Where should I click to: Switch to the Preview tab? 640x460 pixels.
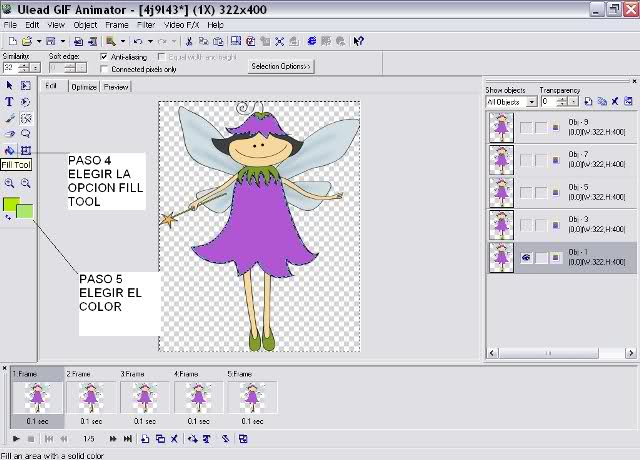116,87
